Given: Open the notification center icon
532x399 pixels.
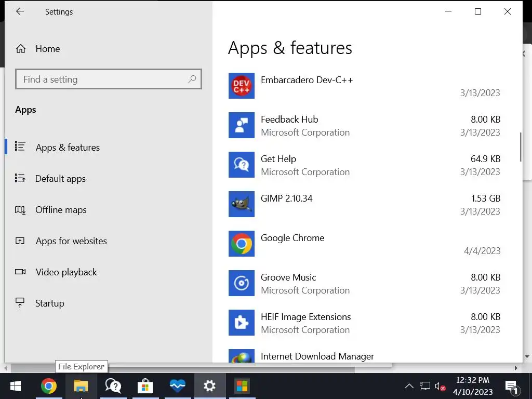Looking at the screenshot, I should tap(512, 387).
